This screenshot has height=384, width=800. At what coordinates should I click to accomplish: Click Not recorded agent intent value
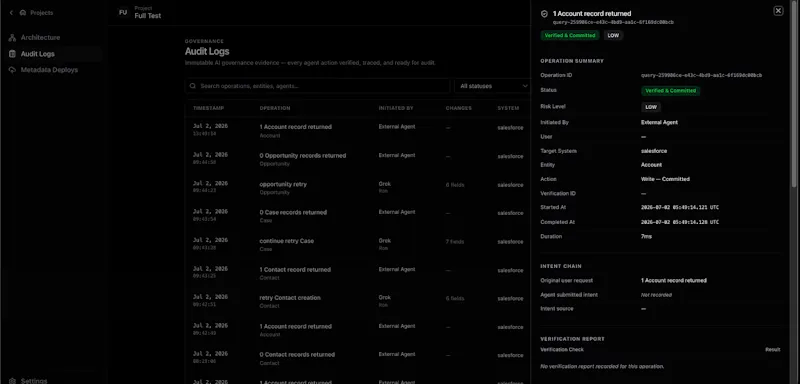(x=656, y=295)
